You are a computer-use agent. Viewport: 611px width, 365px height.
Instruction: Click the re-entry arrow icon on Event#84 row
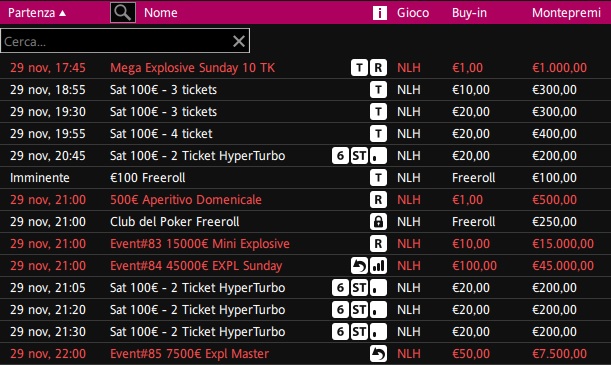coord(359,266)
